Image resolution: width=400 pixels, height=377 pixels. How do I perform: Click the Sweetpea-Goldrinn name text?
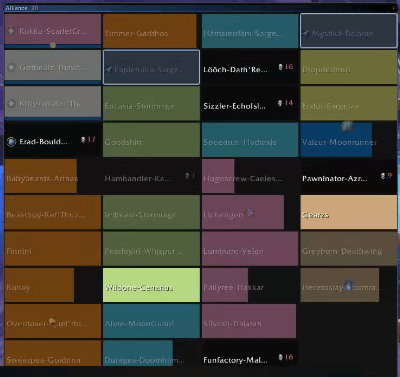43,360
